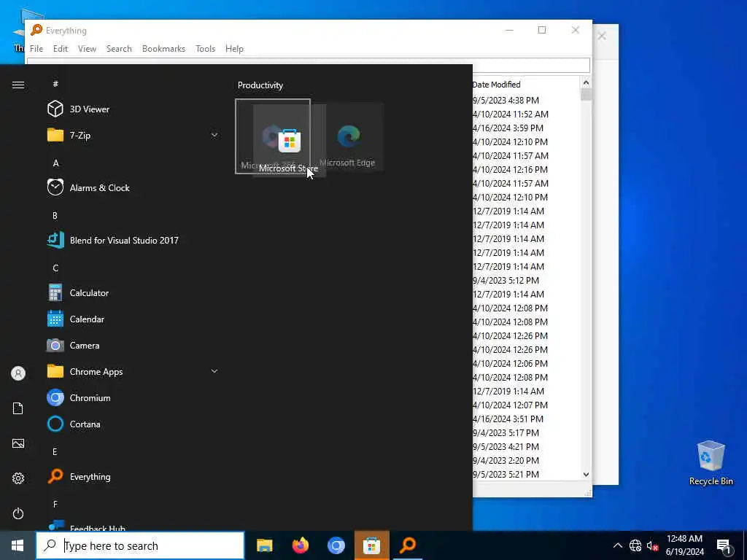Click the # section header
The height and width of the screenshot is (560, 747).
(55, 84)
